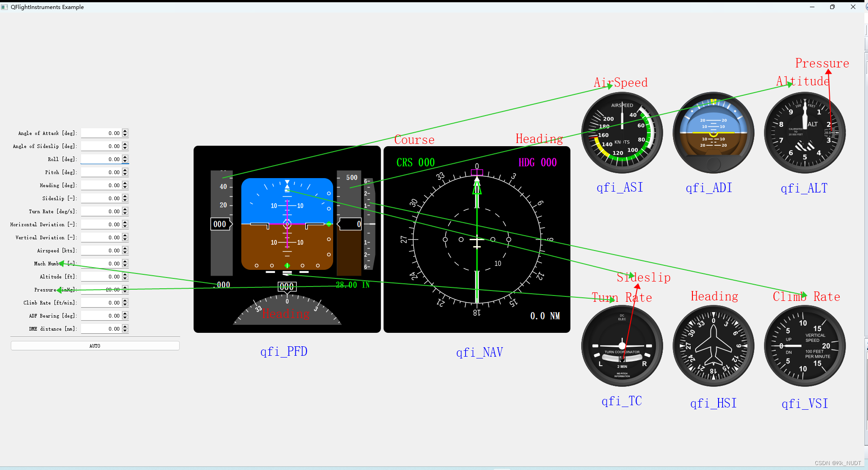Click the qfi_ADI attitude indicator gauge

click(x=713, y=132)
